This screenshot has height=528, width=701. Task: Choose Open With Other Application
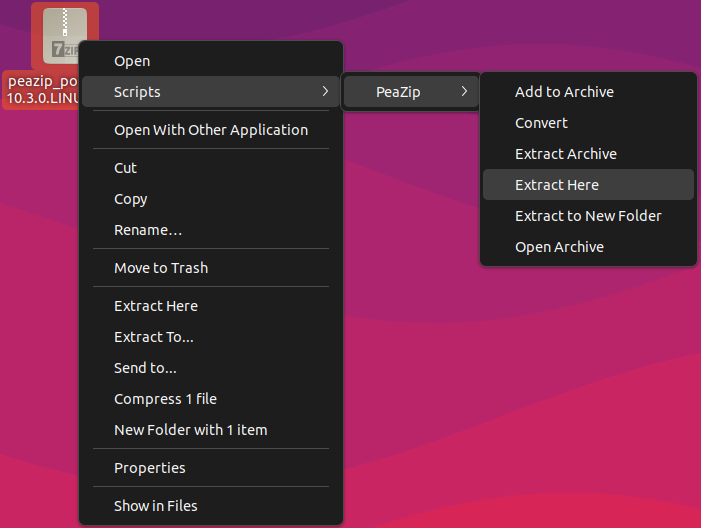211,130
